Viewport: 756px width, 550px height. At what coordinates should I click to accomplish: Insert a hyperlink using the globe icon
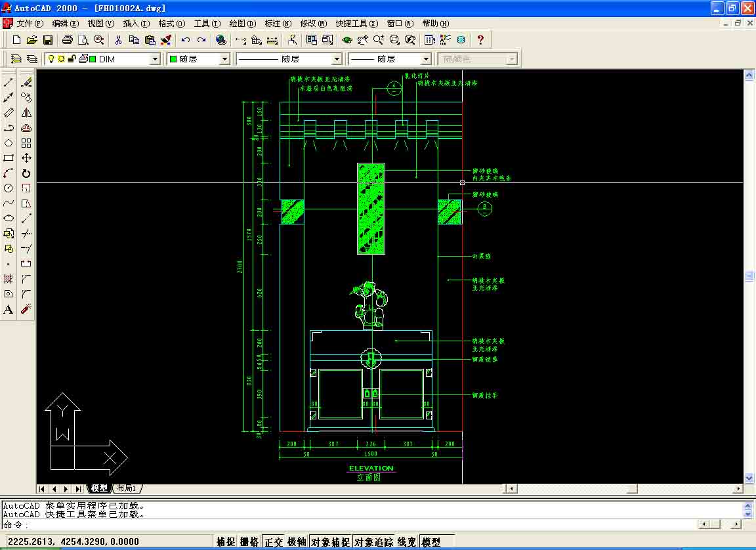click(220, 40)
